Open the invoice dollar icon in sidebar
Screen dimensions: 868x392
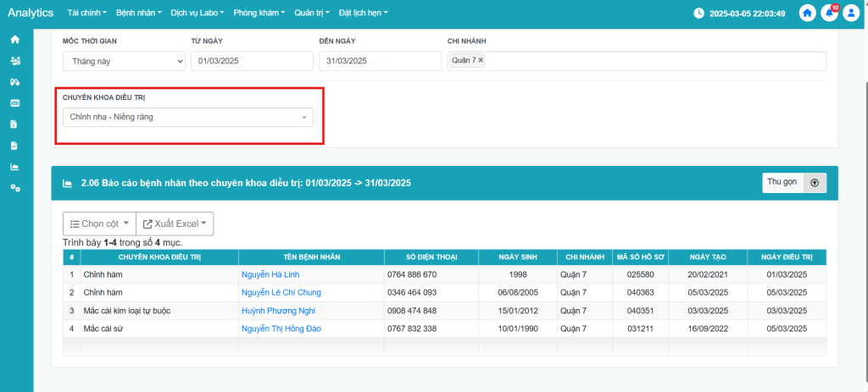point(14,124)
